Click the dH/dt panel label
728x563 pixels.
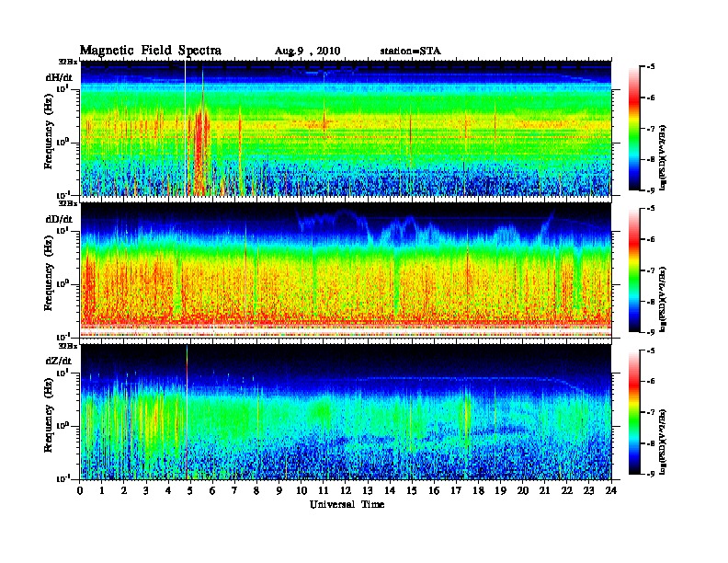[59, 77]
